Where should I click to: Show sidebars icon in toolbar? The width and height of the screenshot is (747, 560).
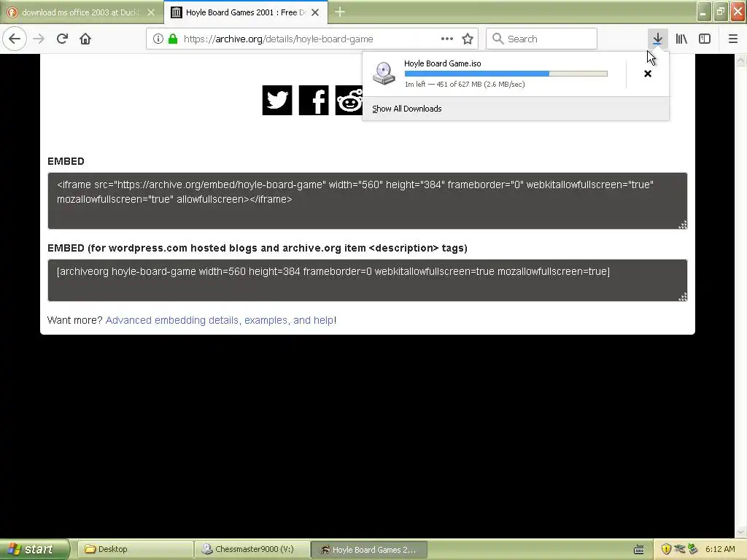coord(705,39)
